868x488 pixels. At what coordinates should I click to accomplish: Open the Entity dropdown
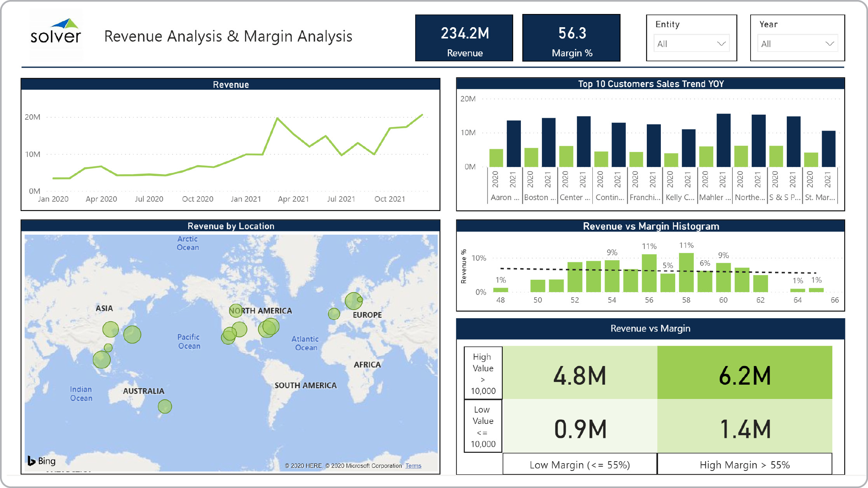click(691, 44)
